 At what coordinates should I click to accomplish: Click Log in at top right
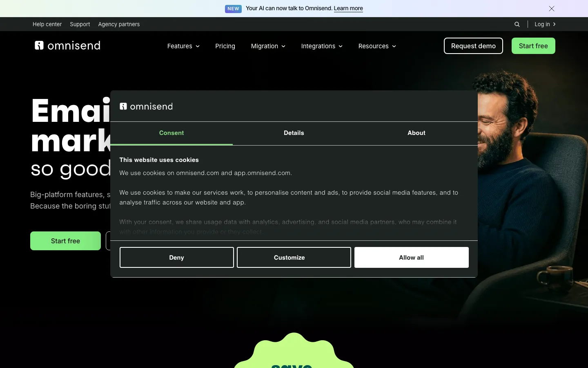(x=545, y=24)
